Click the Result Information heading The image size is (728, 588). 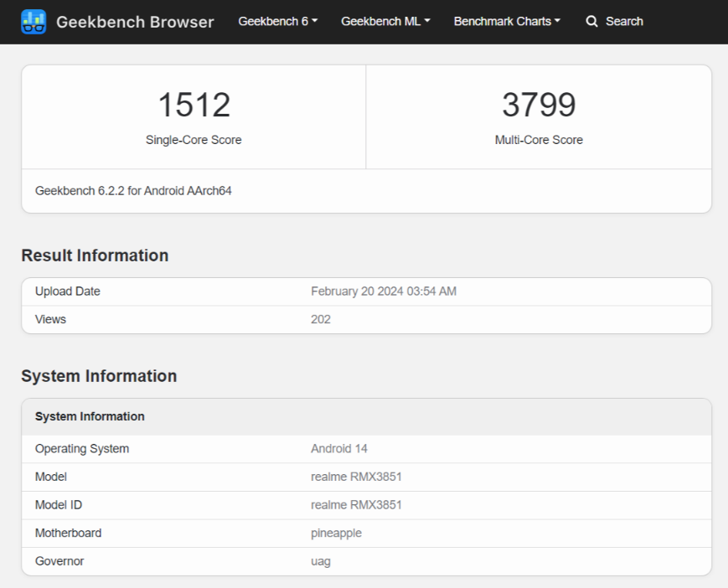point(95,255)
